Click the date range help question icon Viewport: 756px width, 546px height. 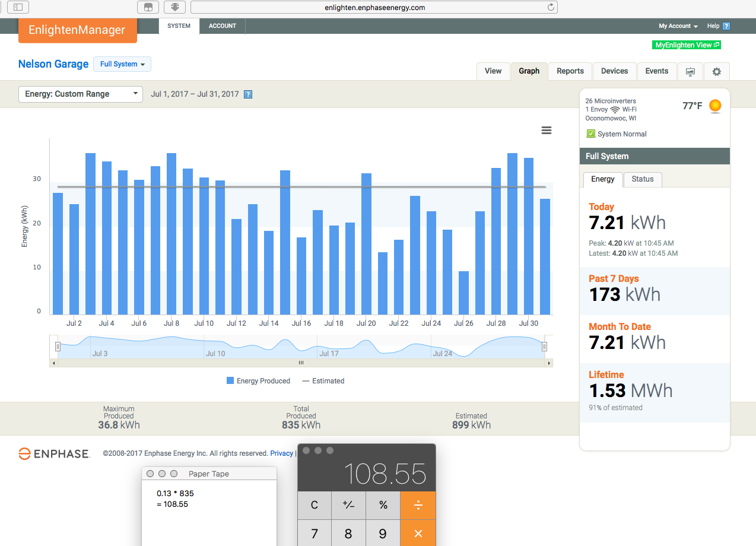pos(248,94)
